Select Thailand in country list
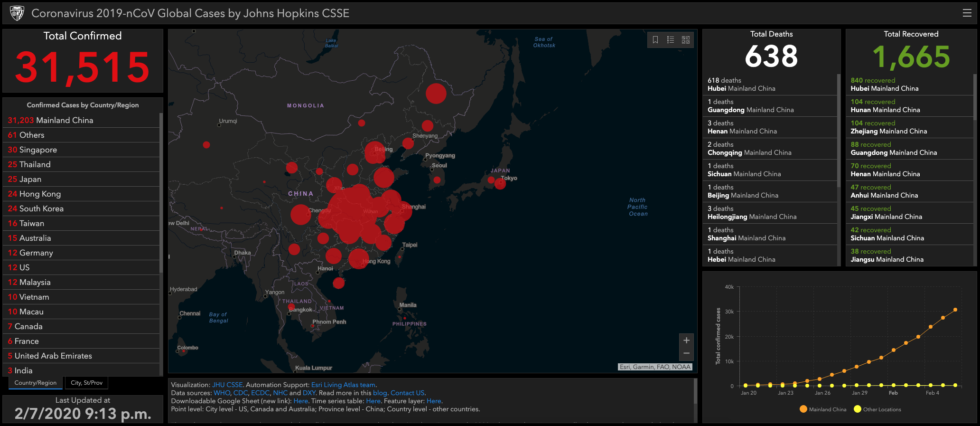Image resolution: width=980 pixels, height=426 pixels. pyautogui.click(x=81, y=165)
